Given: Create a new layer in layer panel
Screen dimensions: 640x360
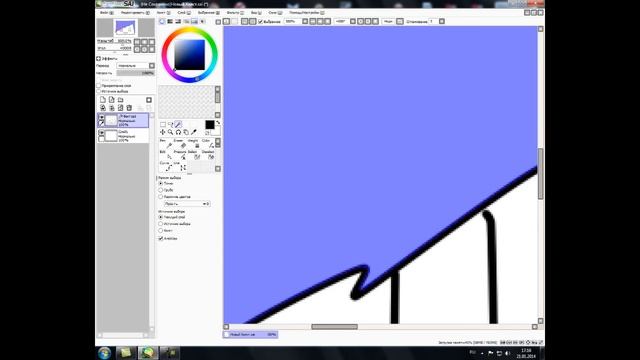Looking at the screenshot, I should [103, 100].
